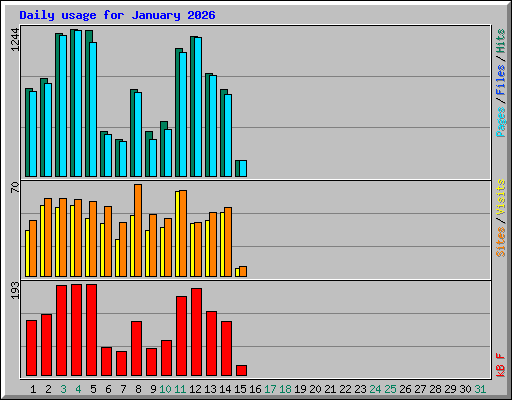The height and width of the screenshot is (400, 512).
Task: Click the day 15 red KB bar
Action: (x=242, y=370)
